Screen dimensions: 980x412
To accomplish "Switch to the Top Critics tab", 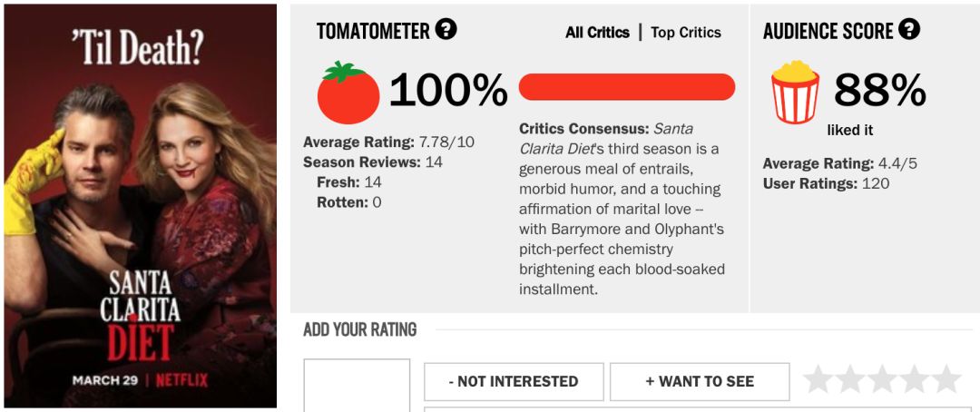I will (x=686, y=33).
